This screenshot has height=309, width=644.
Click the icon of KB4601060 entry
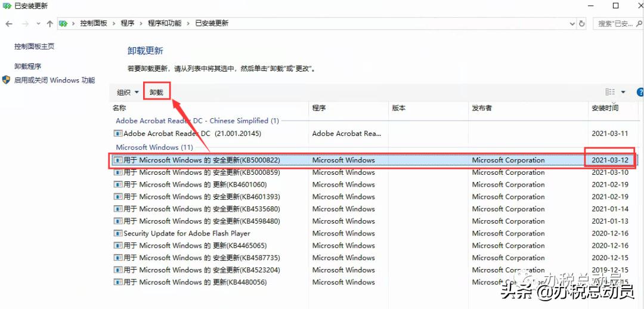118,184
